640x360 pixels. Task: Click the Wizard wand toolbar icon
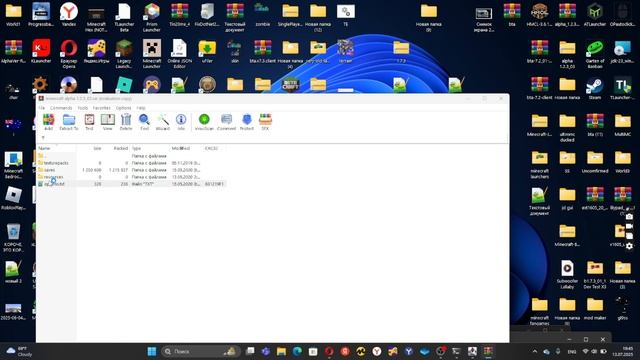click(x=162, y=122)
